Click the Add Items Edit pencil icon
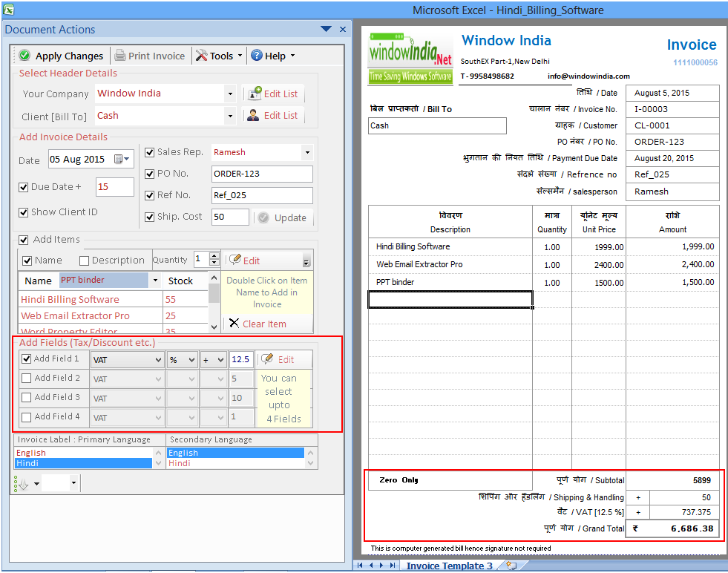 click(235, 260)
